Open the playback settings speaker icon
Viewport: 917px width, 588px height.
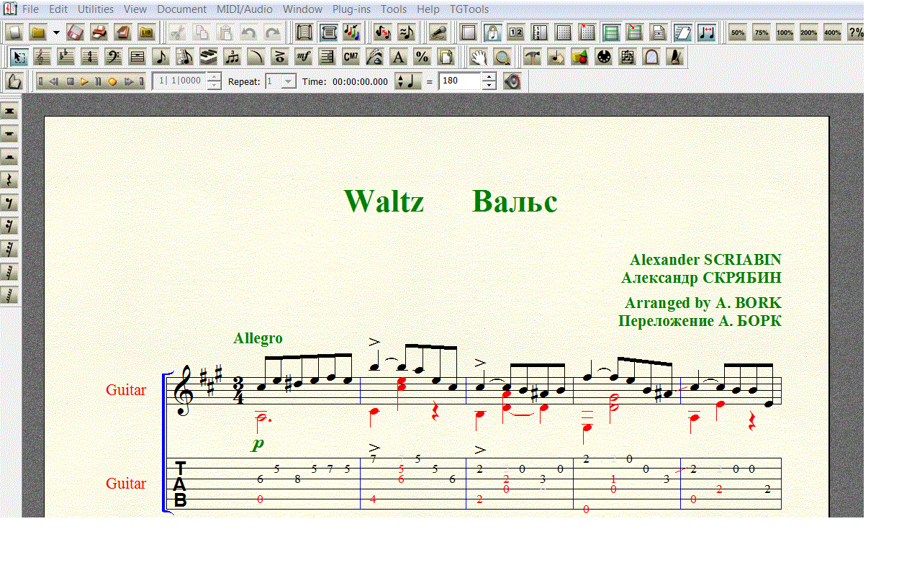(x=512, y=81)
